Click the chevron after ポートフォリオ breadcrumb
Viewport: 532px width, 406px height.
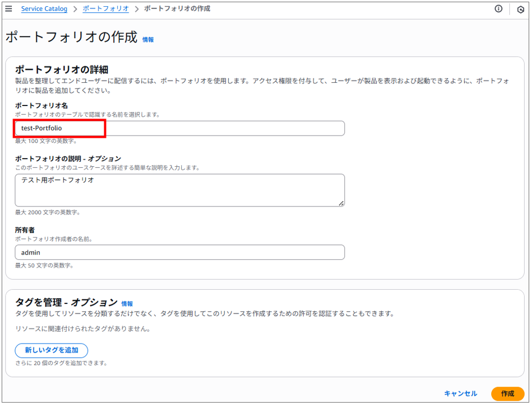(x=137, y=9)
